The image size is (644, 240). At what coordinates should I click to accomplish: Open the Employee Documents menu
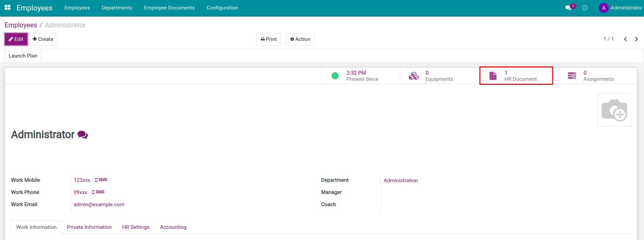click(x=169, y=8)
